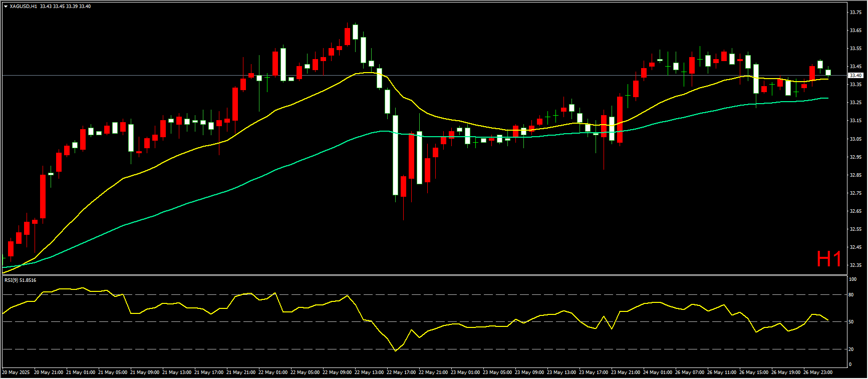Select the RSI(9) 51.8516 indicator label
This screenshot has width=868, height=379.
point(20,280)
